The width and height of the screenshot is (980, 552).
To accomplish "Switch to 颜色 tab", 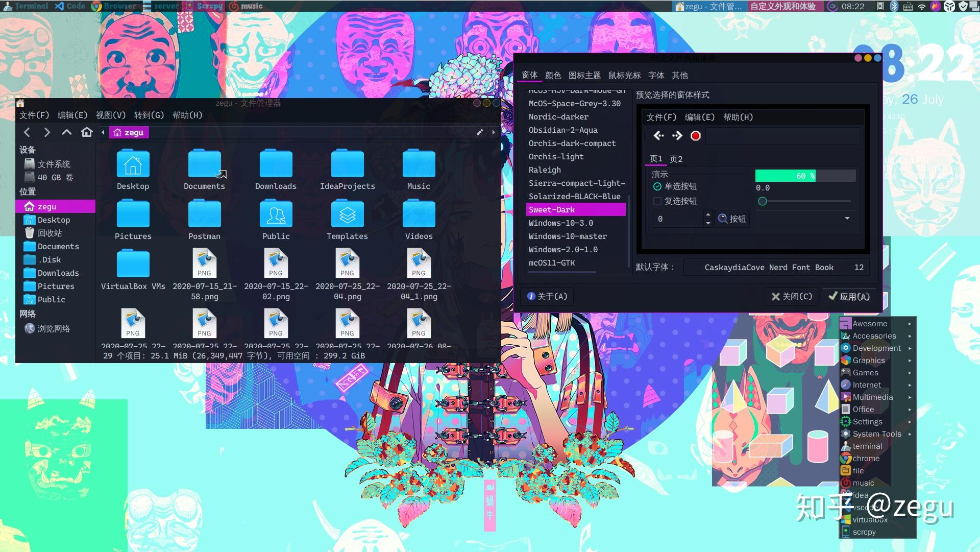I will (x=553, y=76).
